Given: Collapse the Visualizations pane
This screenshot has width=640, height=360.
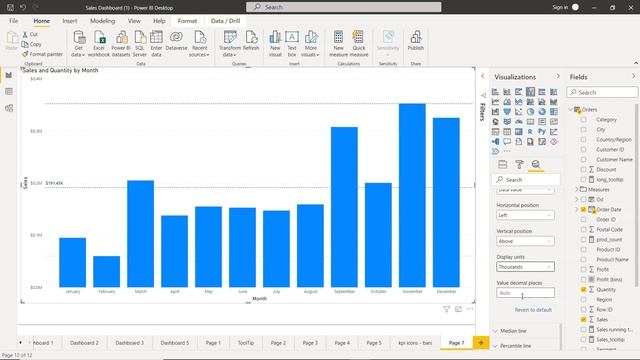Looking at the screenshot, I should point(558,76).
